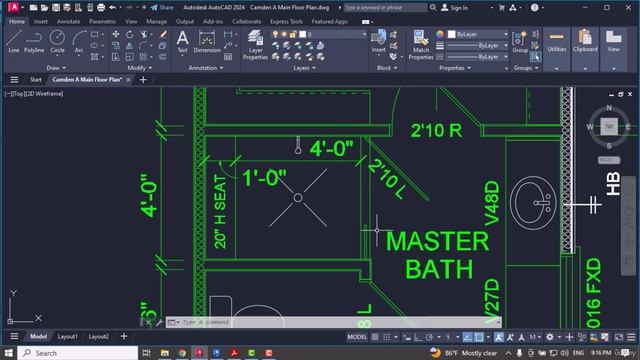Click the Plot printer icon in quick access
This screenshot has width=640, height=360.
click(101, 7)
